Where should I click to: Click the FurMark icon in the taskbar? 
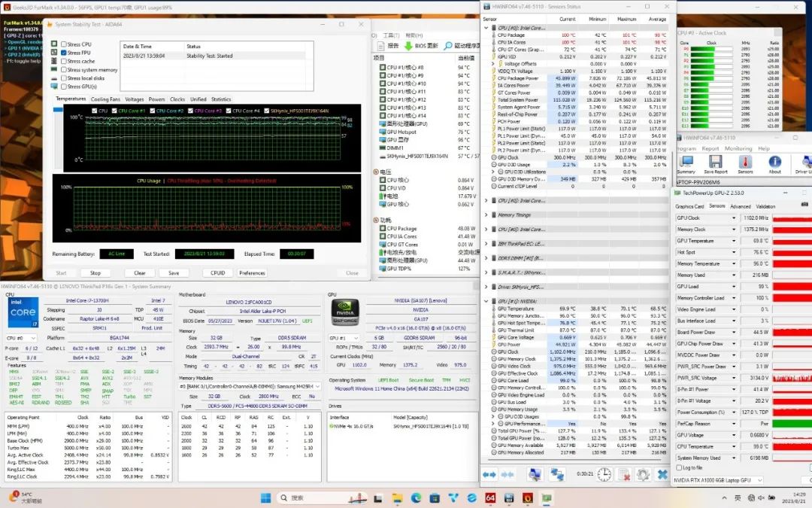pyautogui.click(x=527, y=498)
